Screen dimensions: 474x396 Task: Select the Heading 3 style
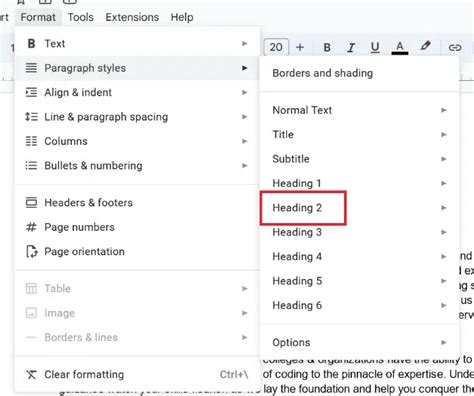(x=360, y=232)
